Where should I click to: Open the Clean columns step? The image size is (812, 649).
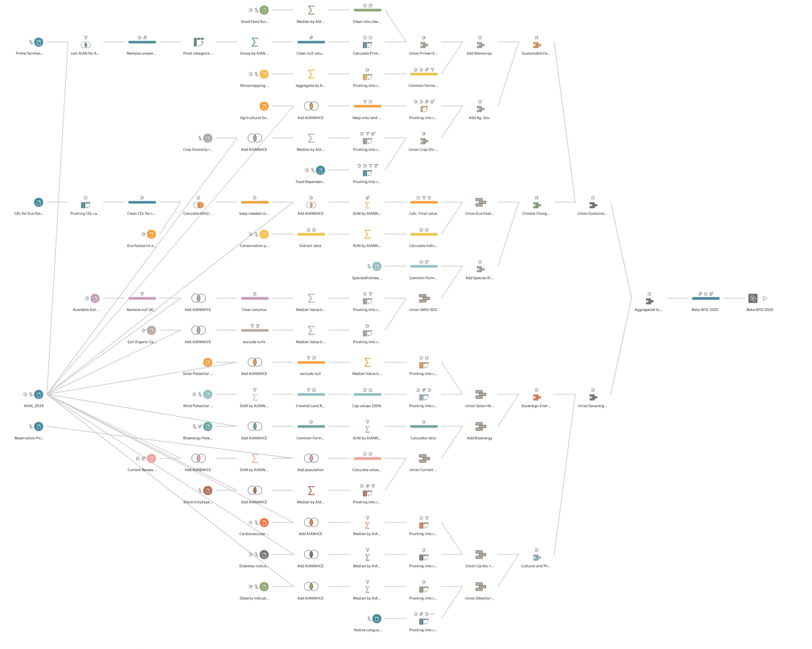(x=255, y=299)
